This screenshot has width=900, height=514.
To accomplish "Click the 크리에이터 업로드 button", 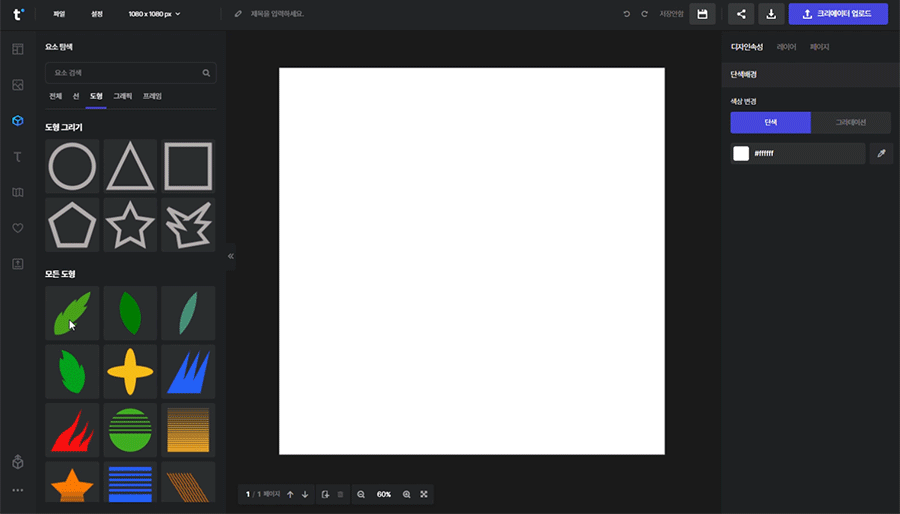I will click(838, 14).
